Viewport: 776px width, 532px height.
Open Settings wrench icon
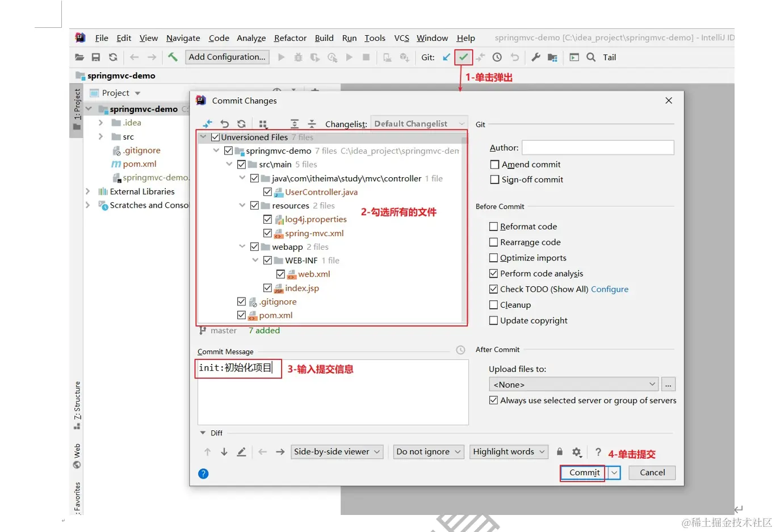536,57
